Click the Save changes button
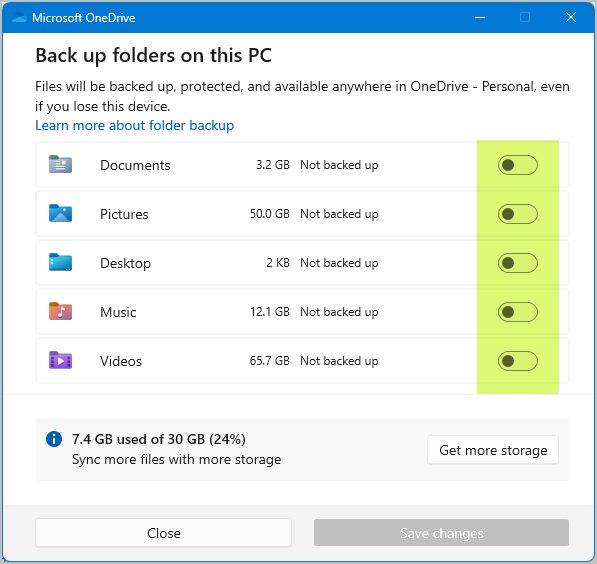The width and height of the screenshot is (597, 564). [441, 533]
